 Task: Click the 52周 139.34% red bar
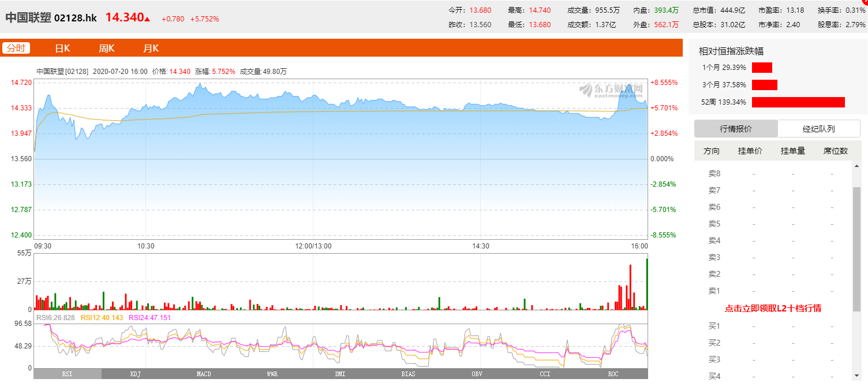(798, 102)
